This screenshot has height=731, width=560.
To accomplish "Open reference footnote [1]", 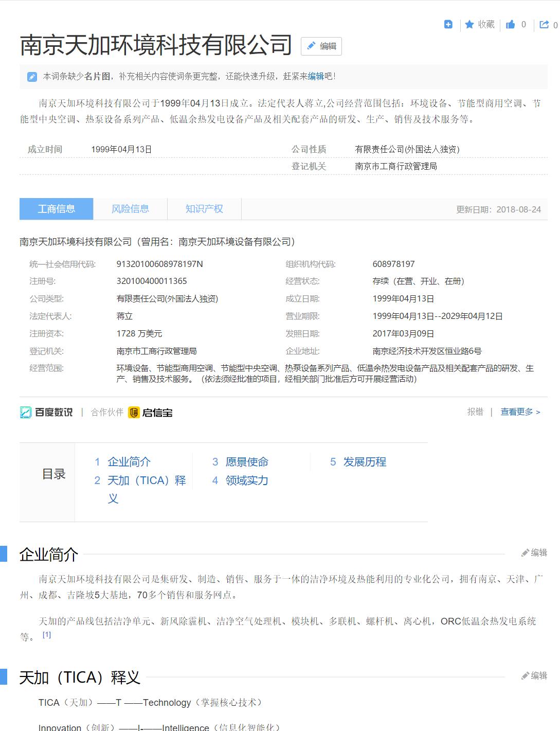I will [x=47, y=635].
